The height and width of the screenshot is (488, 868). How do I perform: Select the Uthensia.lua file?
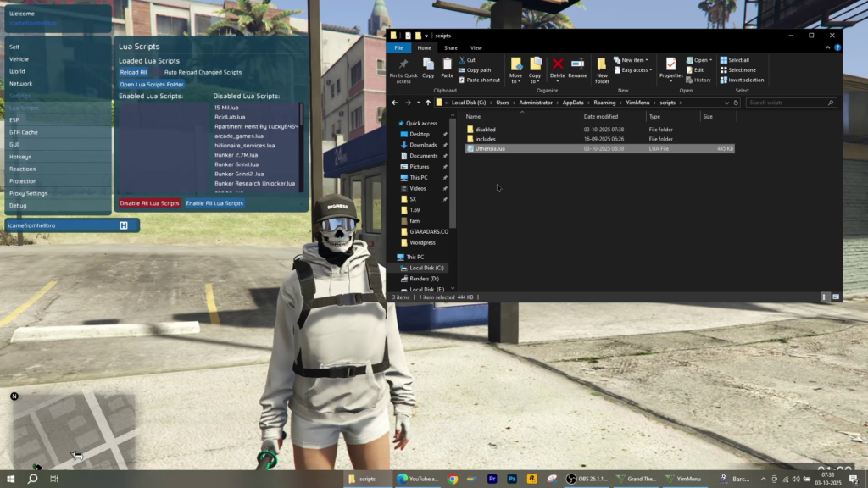[x=599, y=148]
